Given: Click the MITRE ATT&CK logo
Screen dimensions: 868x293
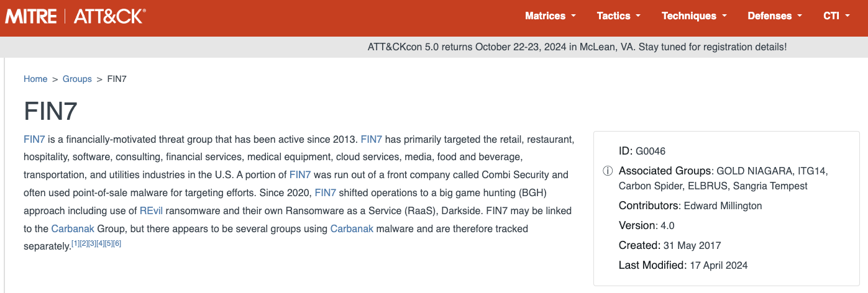Looking at the screenshot, I should [x=75, y=16].
